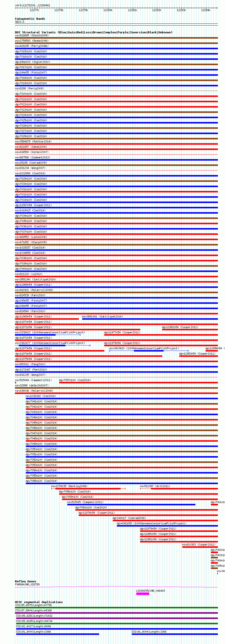Select nsv8288 (Perry2008) variant label
The image size is (225, 644).
click(30, 88)
